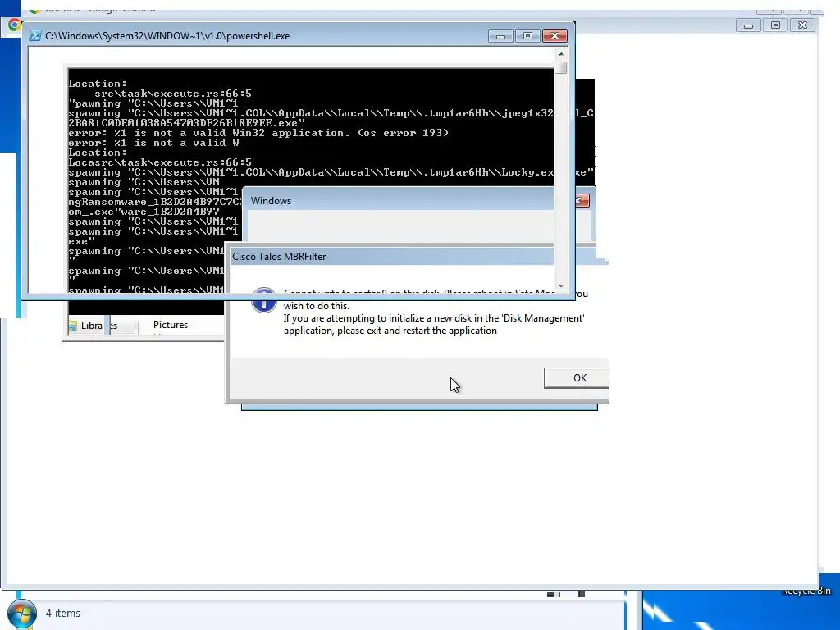Click the Libraries folder icon
Viewport: 840px width, 630px height.
click(73, 325)
